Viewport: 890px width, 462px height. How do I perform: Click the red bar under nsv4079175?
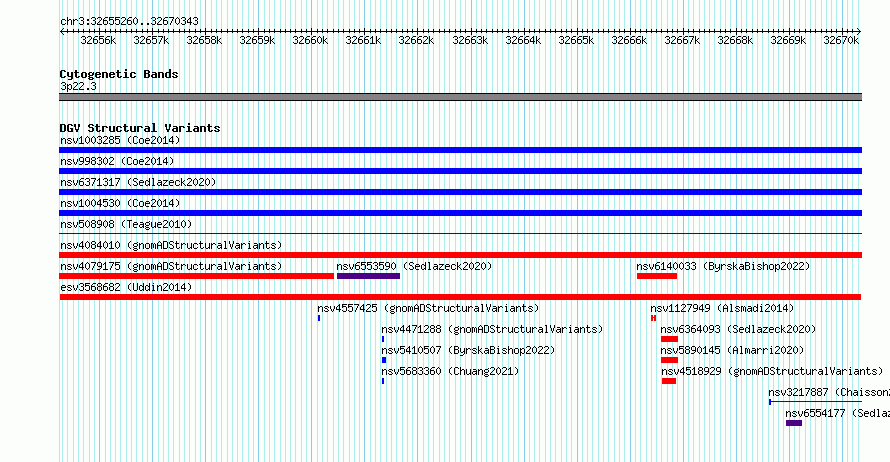196,276
